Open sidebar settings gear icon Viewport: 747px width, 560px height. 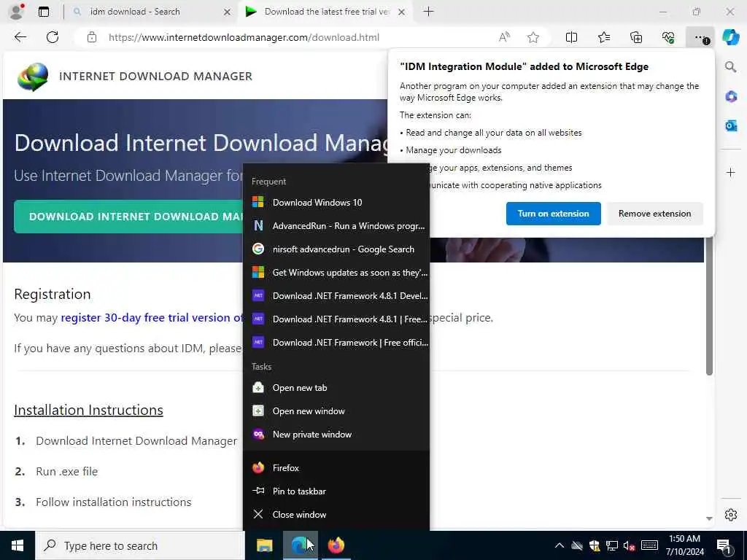731,515
